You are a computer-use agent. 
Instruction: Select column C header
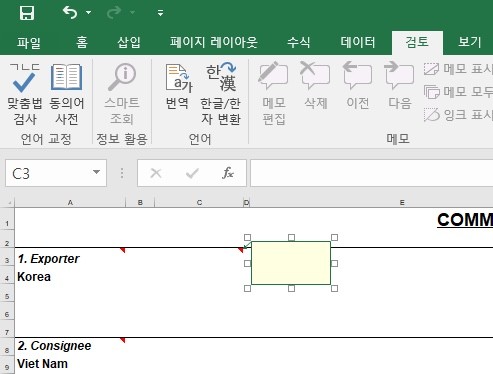(x=199, y=202)
